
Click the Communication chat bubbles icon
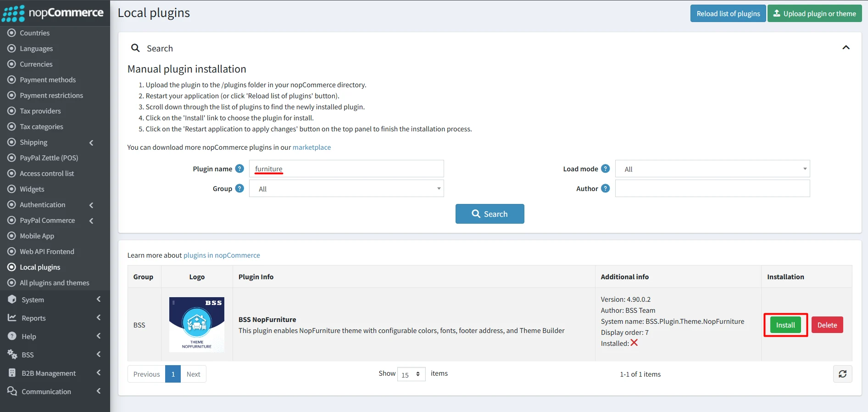tap(12, 391)
